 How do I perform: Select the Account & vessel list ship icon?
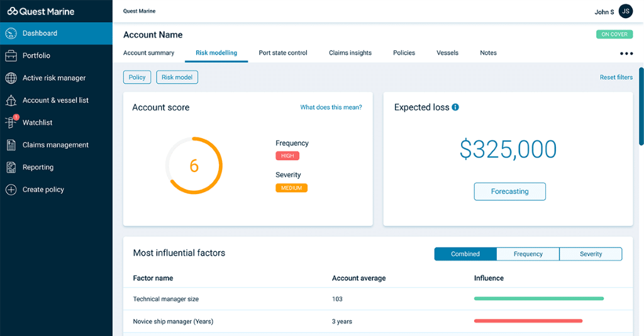click(11, 100)
